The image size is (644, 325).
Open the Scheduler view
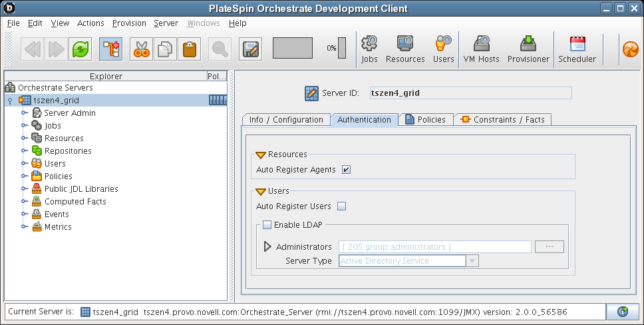(x=577, y=49)
